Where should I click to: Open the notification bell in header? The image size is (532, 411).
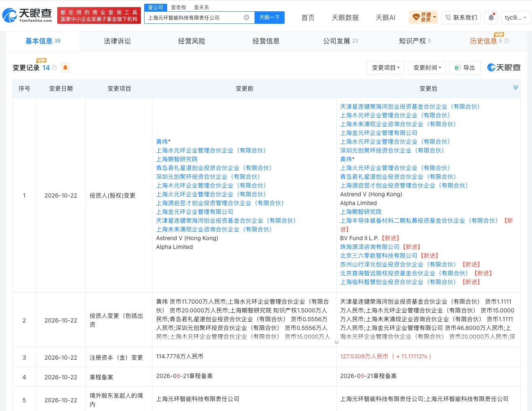coord(491,18)
